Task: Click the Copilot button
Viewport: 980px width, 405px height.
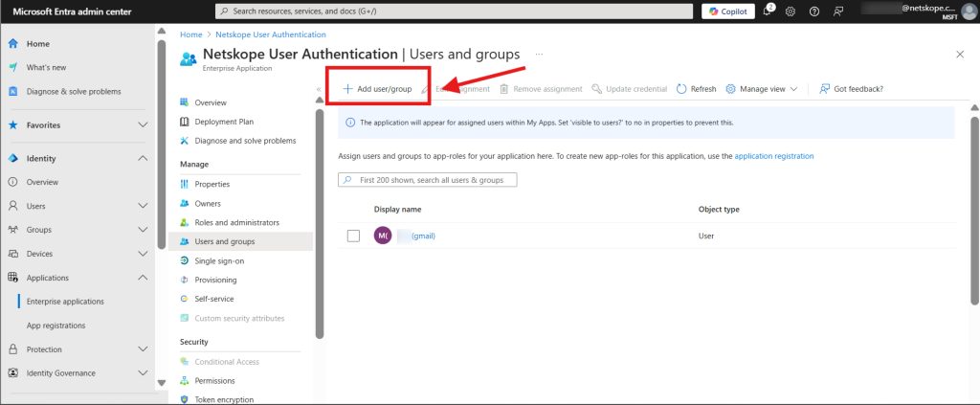Action: (728, 11)
